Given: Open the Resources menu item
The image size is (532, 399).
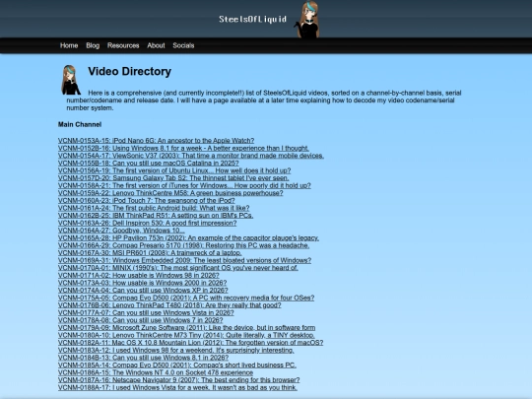Looking at the screenshot, I should [x=123, y=45].
